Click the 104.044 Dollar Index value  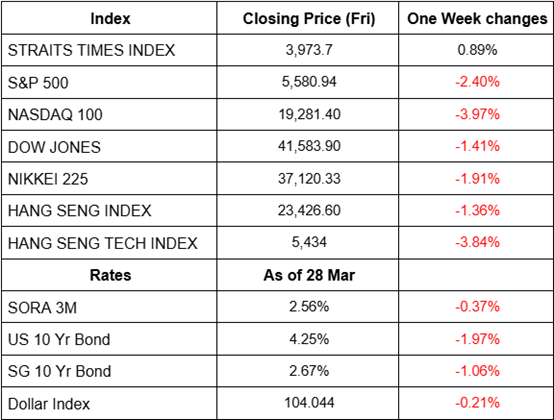point(309,402)
